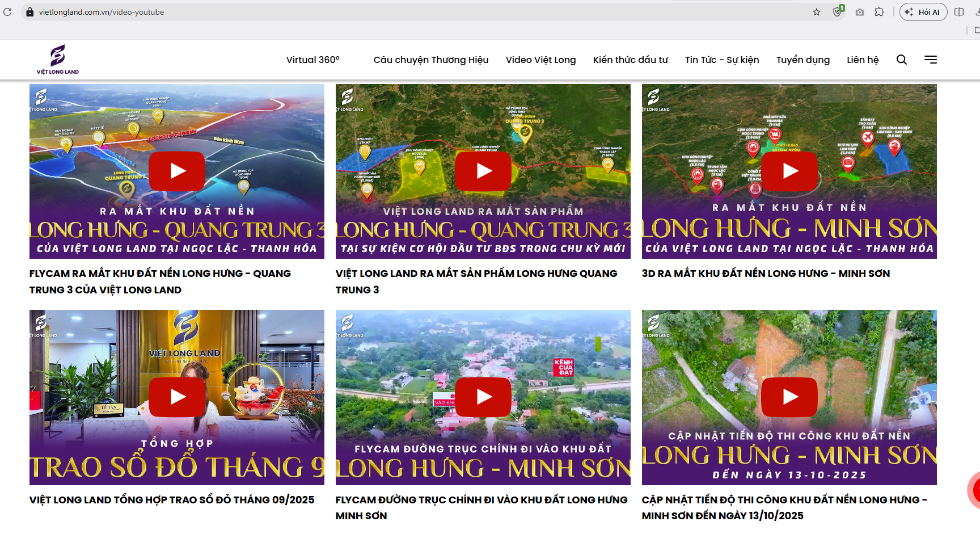This screenshot has height=534, width=980.
Task: Open the Virtual 360° menu item
Action: [x=313, y=60]
